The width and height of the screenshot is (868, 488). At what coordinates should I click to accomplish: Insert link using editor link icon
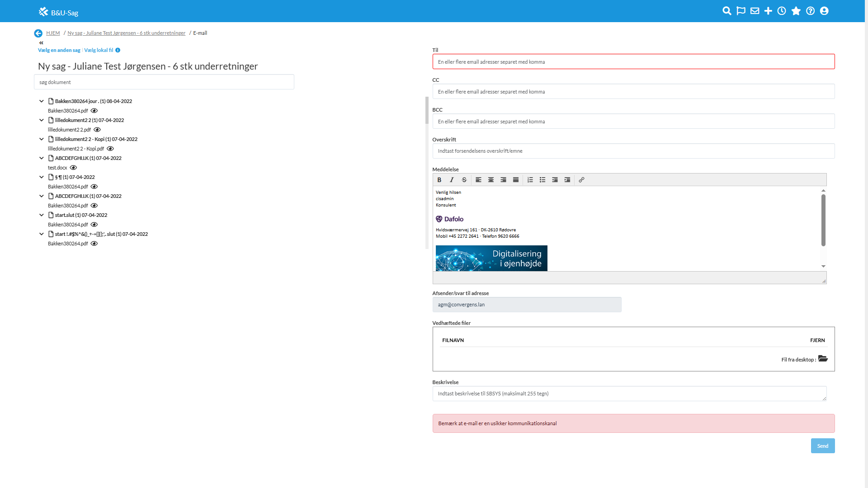(581, 180)
